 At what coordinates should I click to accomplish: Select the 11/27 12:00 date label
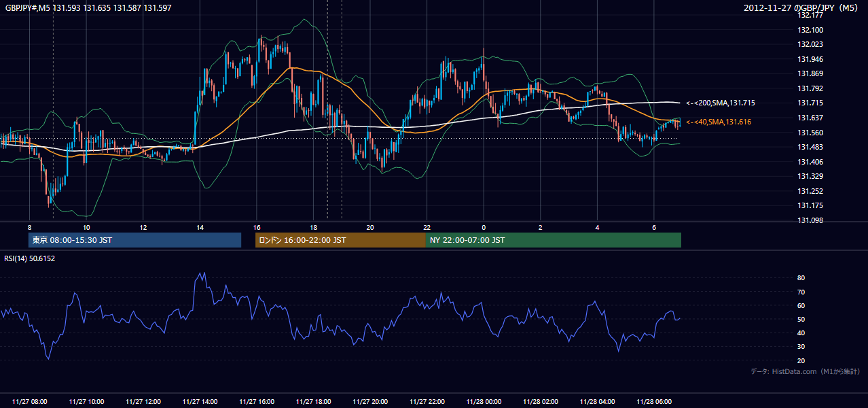coord(143,402)
